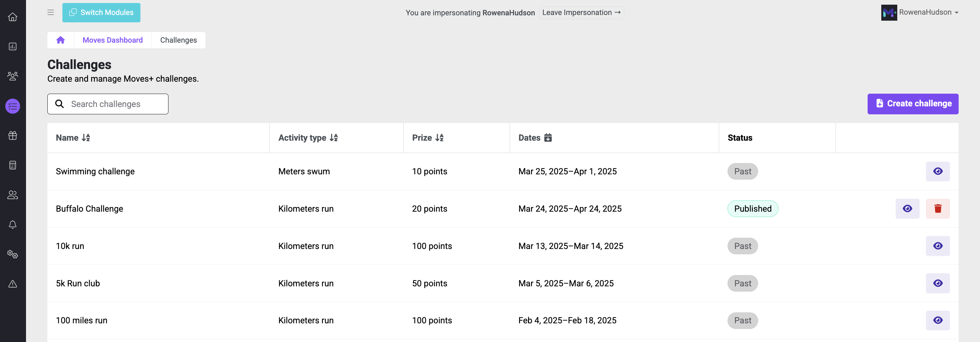This screenshot has height=342, width=980.
Task: Go to Moves Dashboard breadcrumb
Action: (112, 40)
